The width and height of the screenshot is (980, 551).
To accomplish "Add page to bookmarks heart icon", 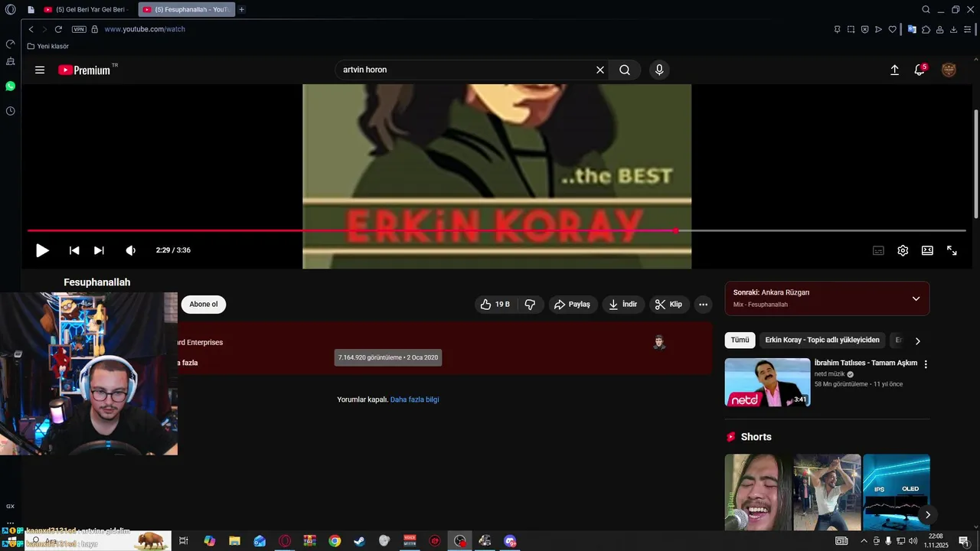I will tap(892, 29).
